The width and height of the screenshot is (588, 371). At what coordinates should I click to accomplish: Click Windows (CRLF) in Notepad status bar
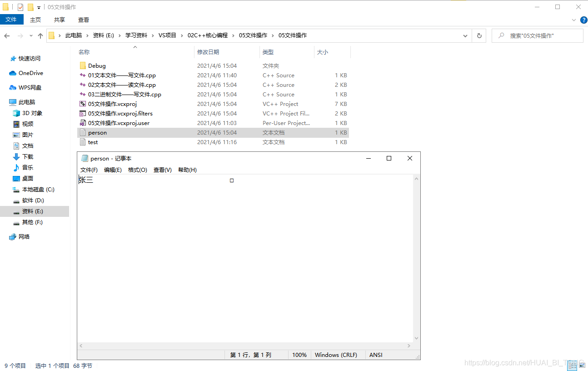point(336,355)
